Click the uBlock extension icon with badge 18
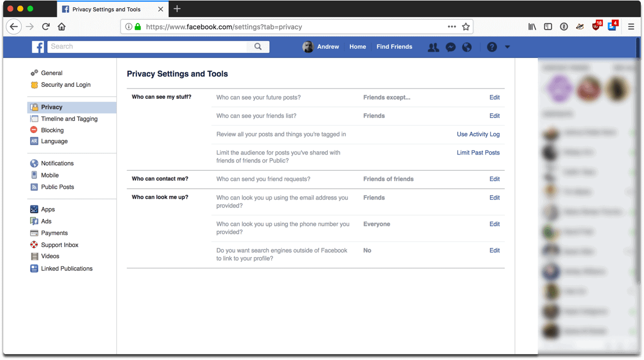Image resolution: width=644 pixels, height=360 pixels. [597, 26]
